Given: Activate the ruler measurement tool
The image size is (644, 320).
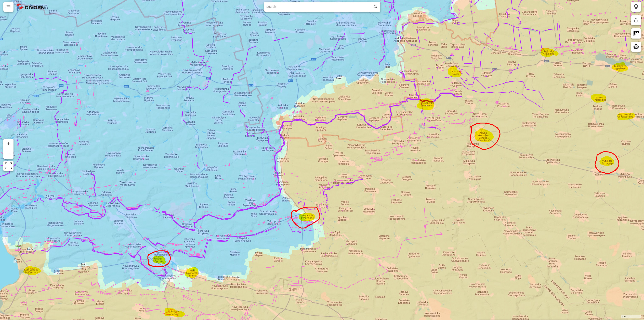Looking at the screenshot, I should click(x=636, y=33).
